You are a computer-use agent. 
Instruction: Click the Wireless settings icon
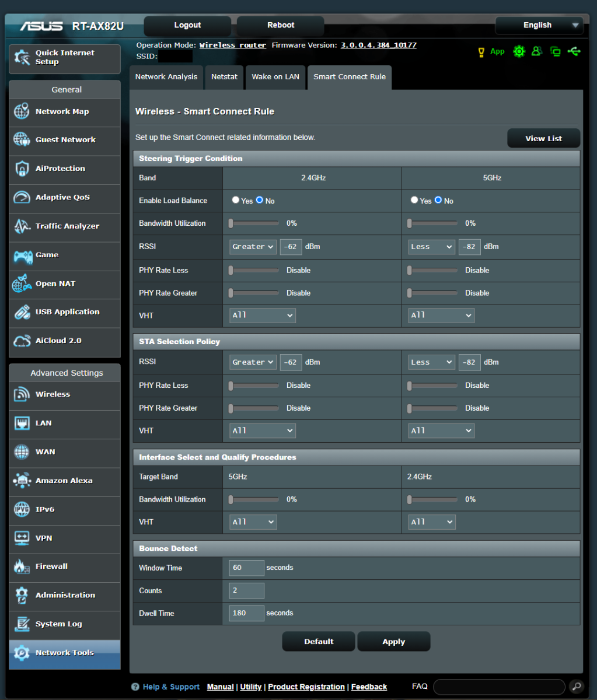[x=22, y=394]
